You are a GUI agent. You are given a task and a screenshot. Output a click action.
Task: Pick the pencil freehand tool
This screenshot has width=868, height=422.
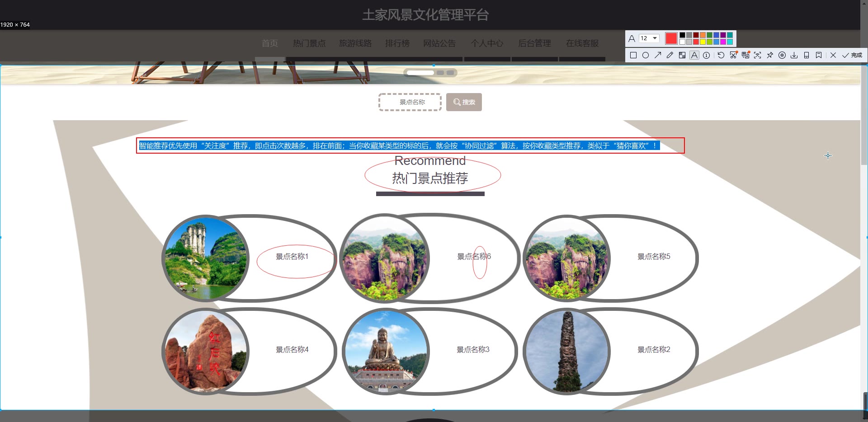tap(670, 55)
